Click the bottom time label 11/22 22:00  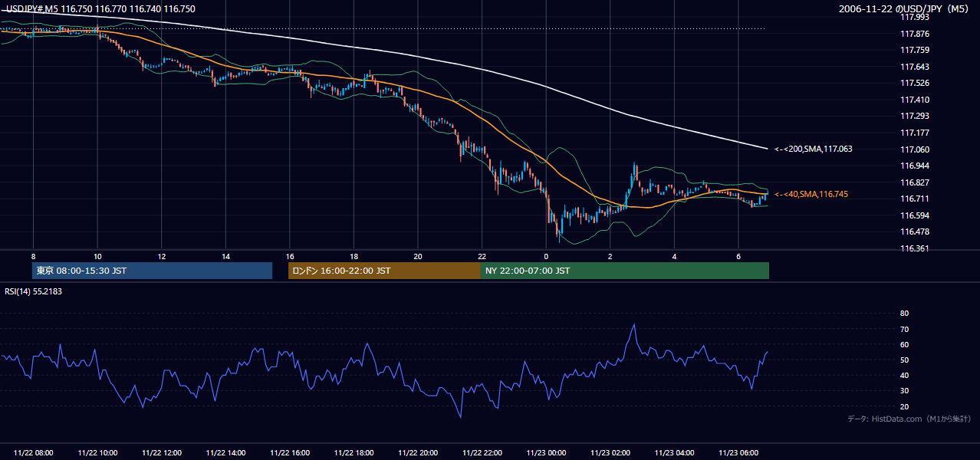point(482,453)
